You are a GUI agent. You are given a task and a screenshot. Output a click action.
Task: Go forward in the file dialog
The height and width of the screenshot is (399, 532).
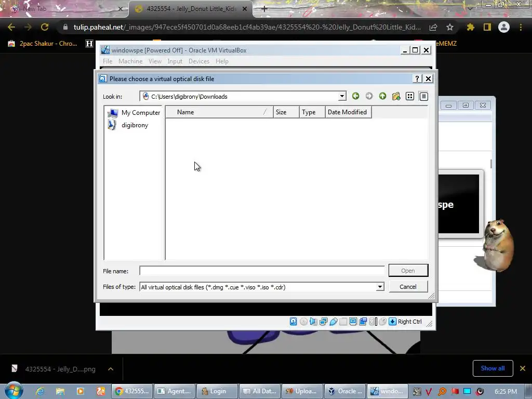tap(369, 96)
